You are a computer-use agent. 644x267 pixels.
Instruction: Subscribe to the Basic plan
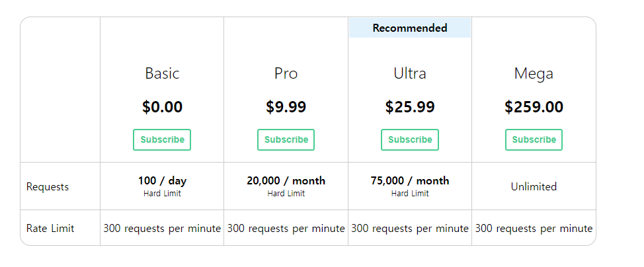pyautogui.click(x=162, y=140)
